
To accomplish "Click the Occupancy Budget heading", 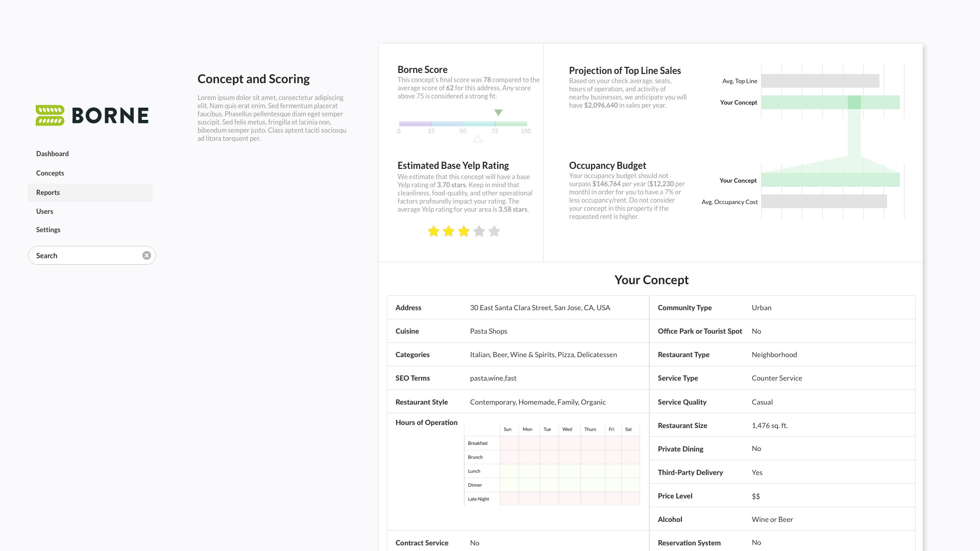I will coord(607,165).
